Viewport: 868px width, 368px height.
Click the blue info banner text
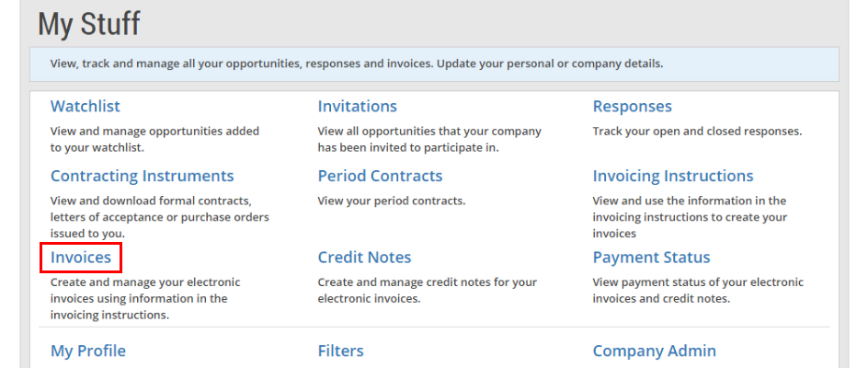(357, 63)
